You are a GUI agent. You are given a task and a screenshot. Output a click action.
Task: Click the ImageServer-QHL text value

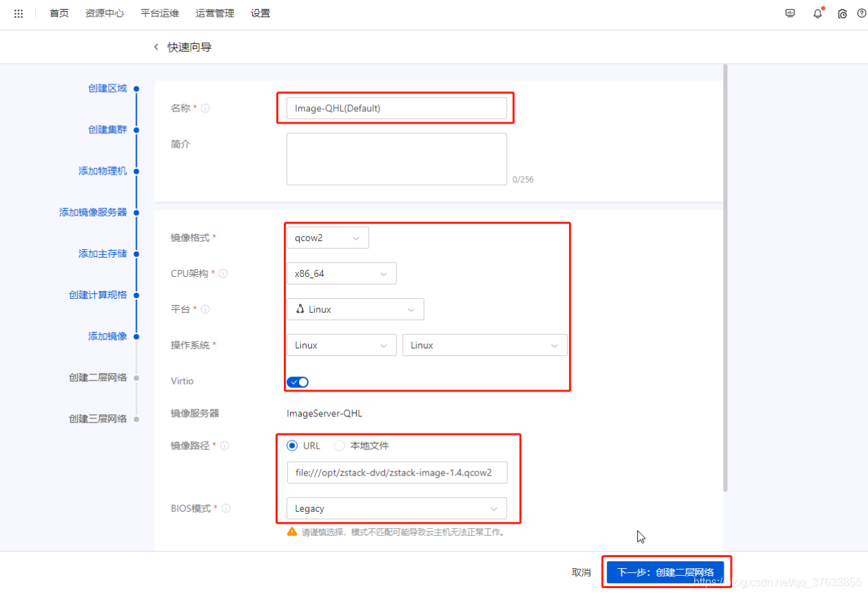324,414
